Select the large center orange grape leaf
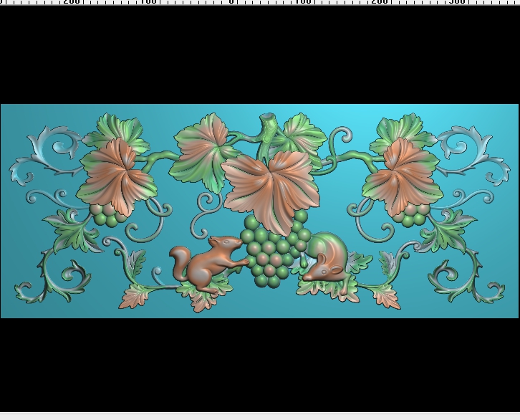520x420 pixels. point(270,191)
